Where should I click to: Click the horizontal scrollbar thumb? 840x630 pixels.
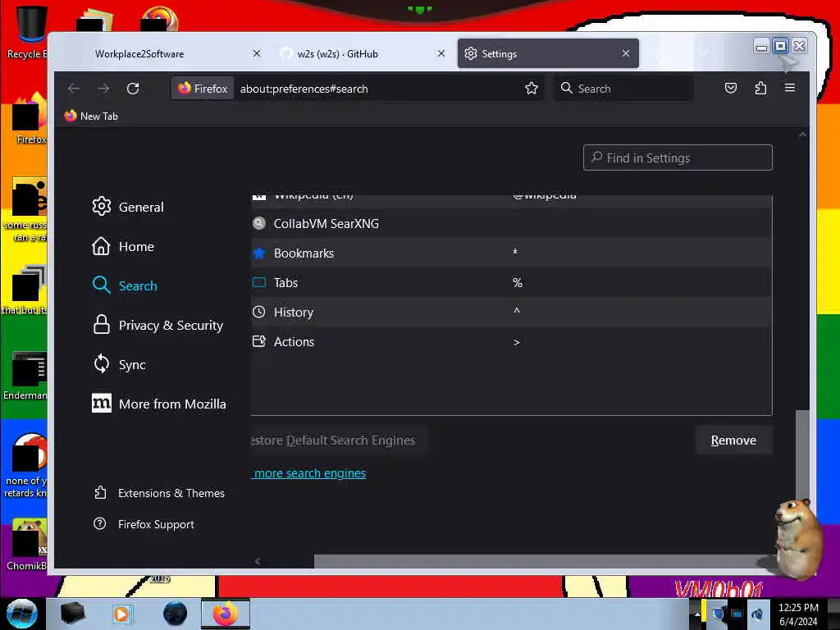541,561
